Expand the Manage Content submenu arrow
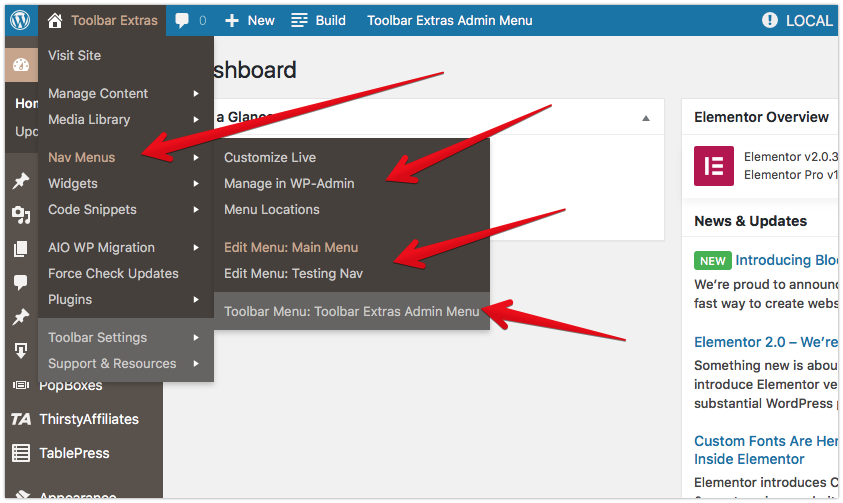Image resolution: width=843 pixels, height=503 pixels. 196,94
